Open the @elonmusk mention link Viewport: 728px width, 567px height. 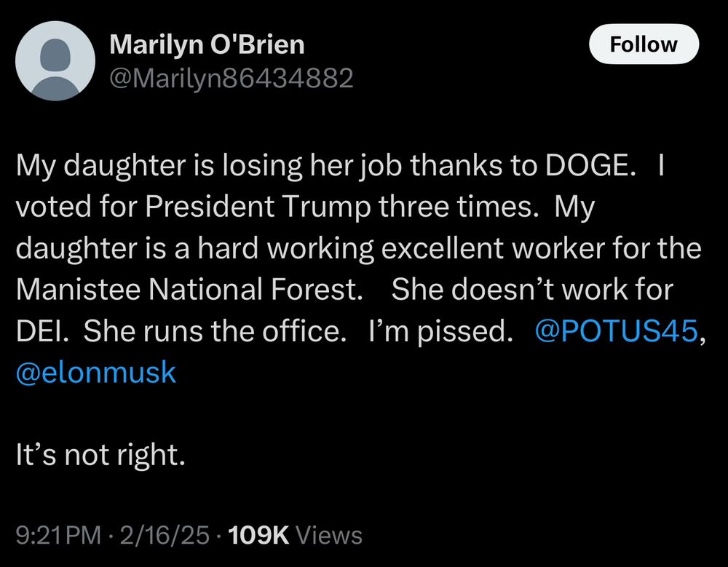(95, 372)
